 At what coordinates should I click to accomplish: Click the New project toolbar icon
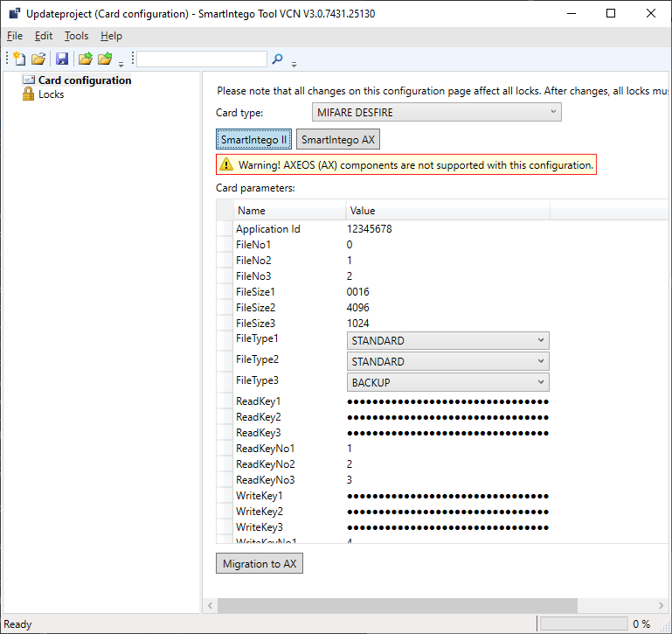point(18,59)
